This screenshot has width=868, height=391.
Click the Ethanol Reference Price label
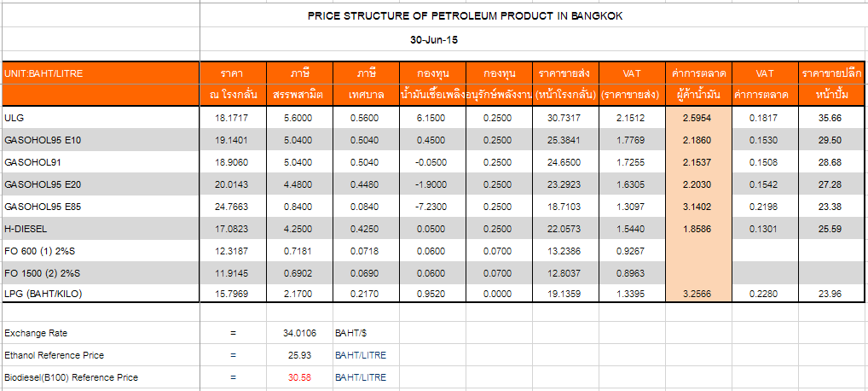pyautogui.click(x=54, y=355)
